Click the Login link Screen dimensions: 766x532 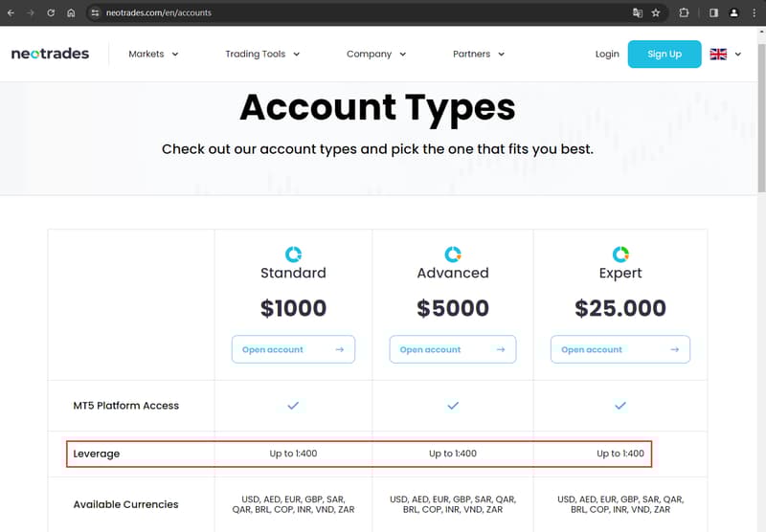pos(607,55)
